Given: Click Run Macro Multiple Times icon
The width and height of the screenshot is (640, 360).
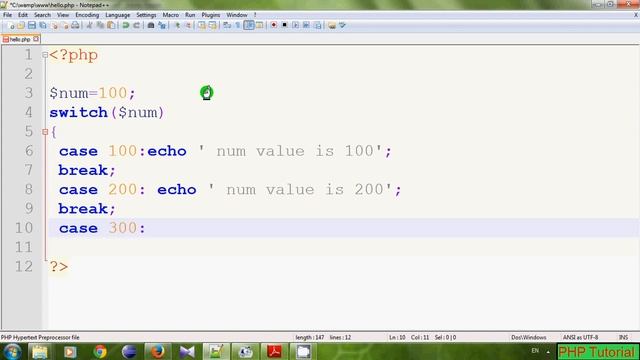Looking at the screenshot, I should 306,25.
